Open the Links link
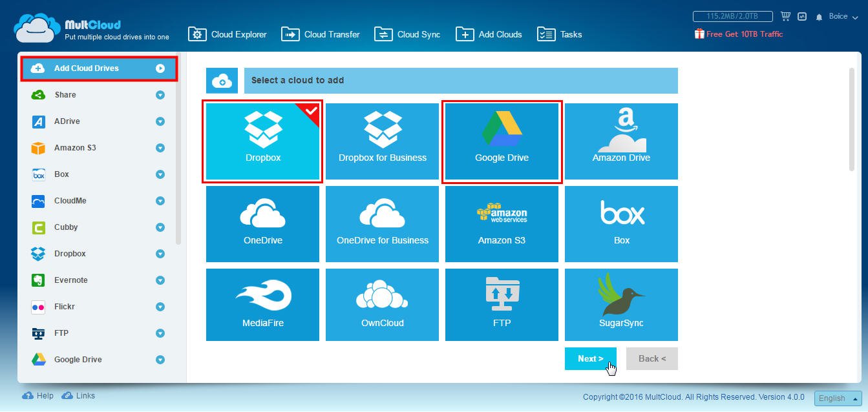 pyautogui.click(x=78, y=396)
